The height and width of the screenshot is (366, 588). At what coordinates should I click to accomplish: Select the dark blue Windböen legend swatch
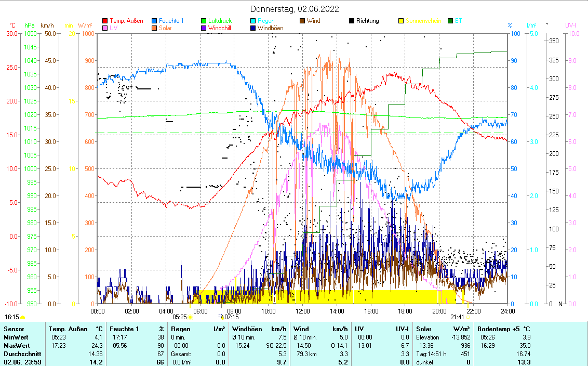pyautogui.click(x=253, y=29)
